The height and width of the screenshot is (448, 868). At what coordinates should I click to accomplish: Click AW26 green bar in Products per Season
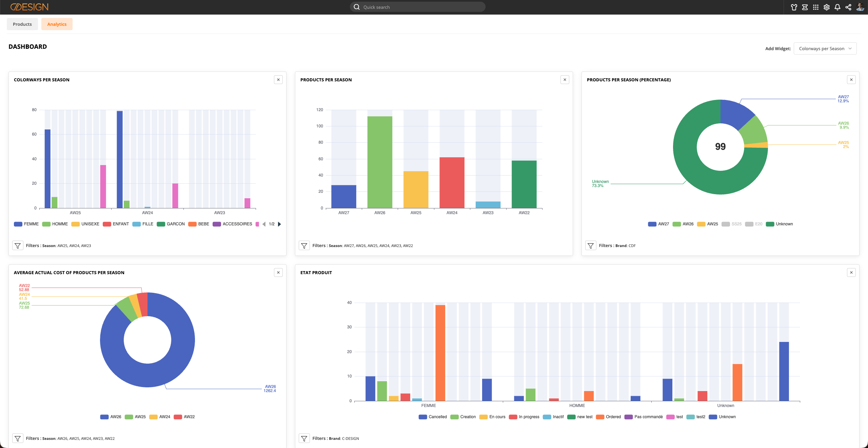pos(380,162)
